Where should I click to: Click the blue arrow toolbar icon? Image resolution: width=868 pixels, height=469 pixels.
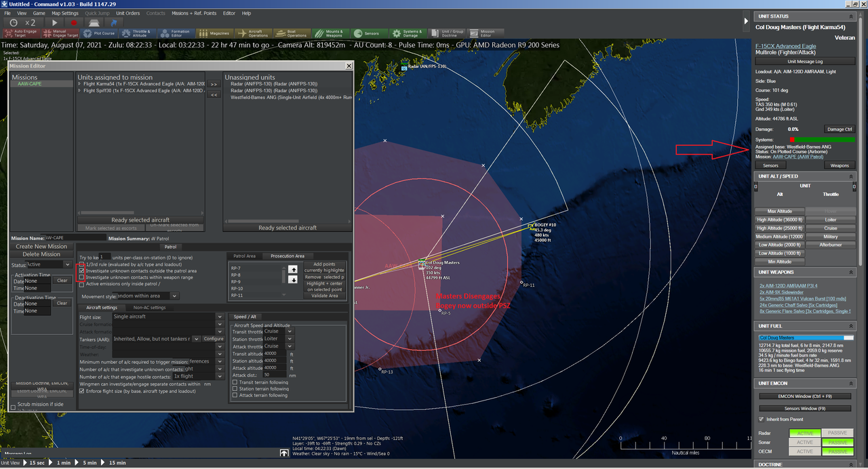[x=113, y=22]
